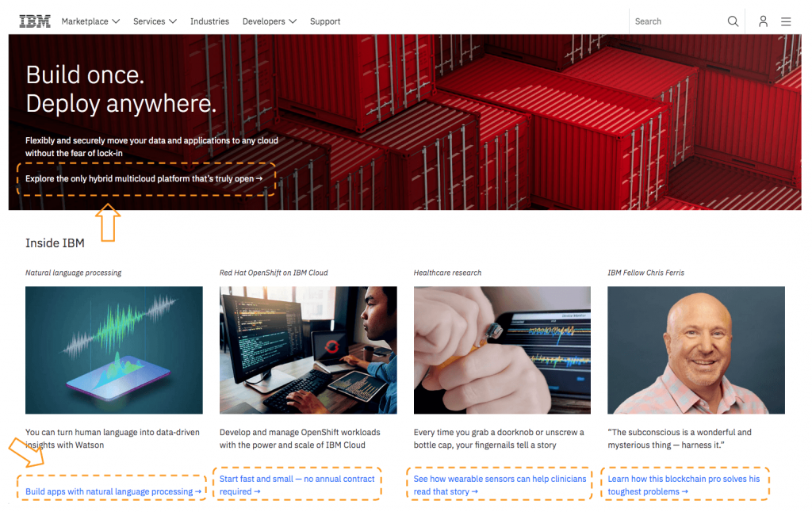Click the Marketplace menu label

click(85, 21)
